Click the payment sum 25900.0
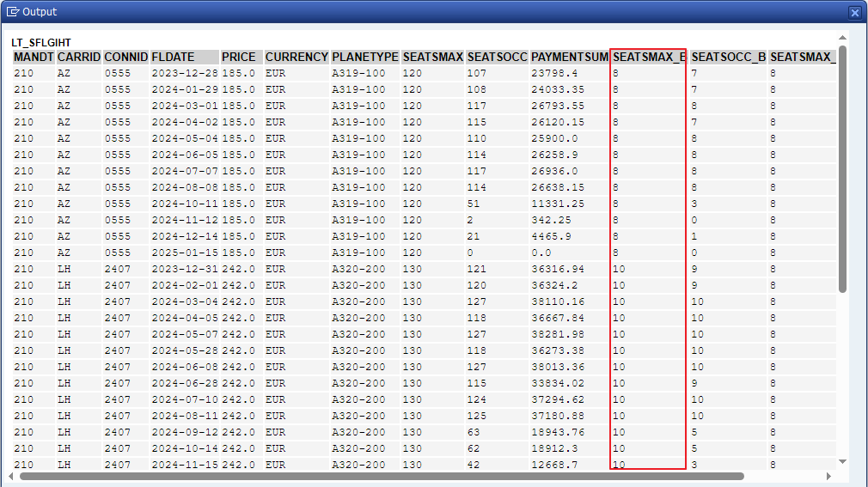The height and width of the screenshot is (487, 868). [554, 138]
